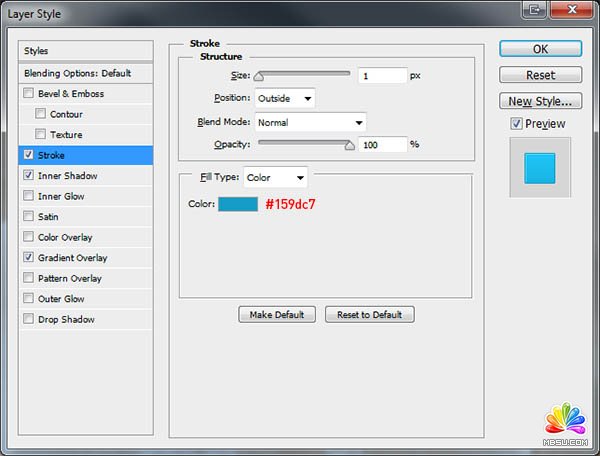This screenshot has width=600, height=456.
Task: Click the Size slider handle
Action: [x=259, y=76]
